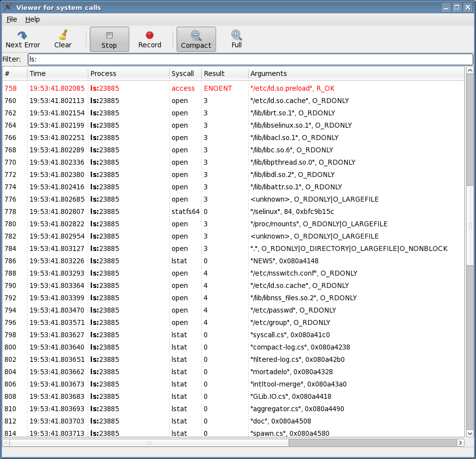476x459 pixels.
Task: Start capture with the red Record icon
Action: pos(149,35)
